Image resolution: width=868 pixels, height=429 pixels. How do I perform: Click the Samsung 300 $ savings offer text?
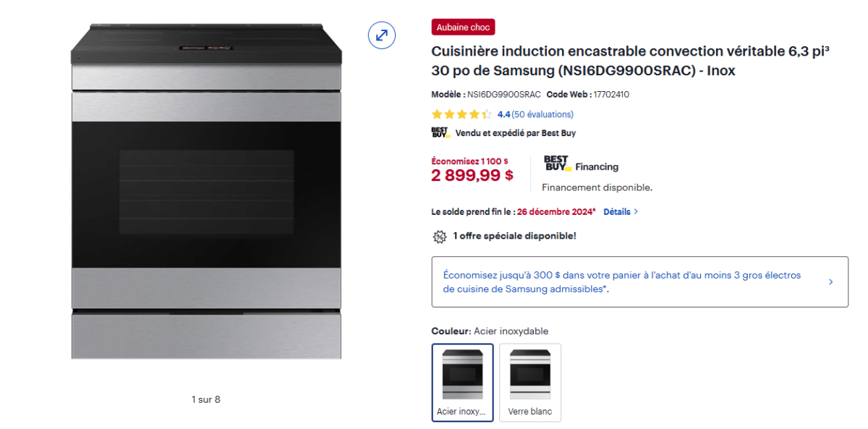click(622, 282)
